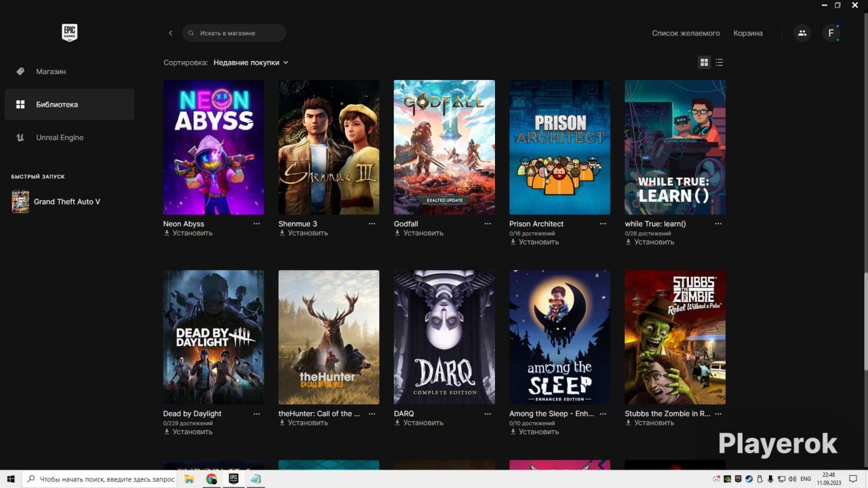Open the Godfall cover thumbnail

(x=444, y=147)
